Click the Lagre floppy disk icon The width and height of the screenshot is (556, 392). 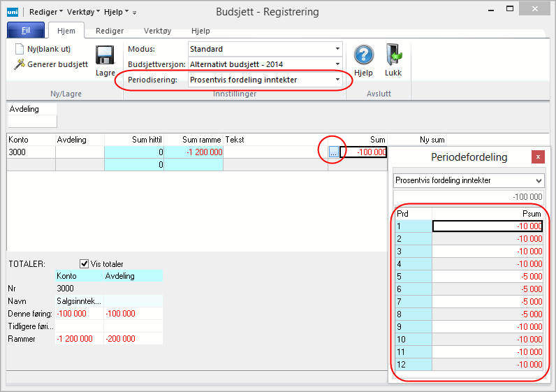pos(105,57)
